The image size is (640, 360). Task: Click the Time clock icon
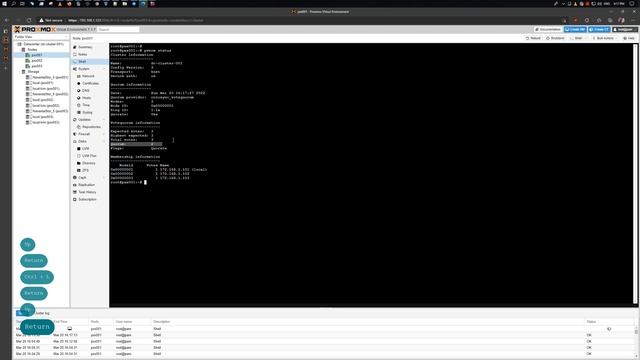pyautogui.click(x=79, y=105)
